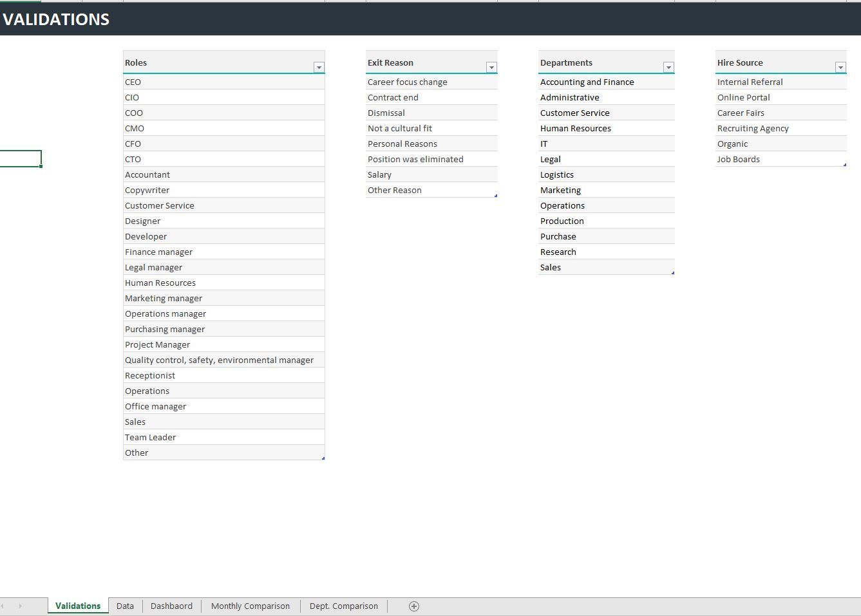Switch to the Validations sheet tab
Viewport: 861px width, 616px height.
pos(78,606)
